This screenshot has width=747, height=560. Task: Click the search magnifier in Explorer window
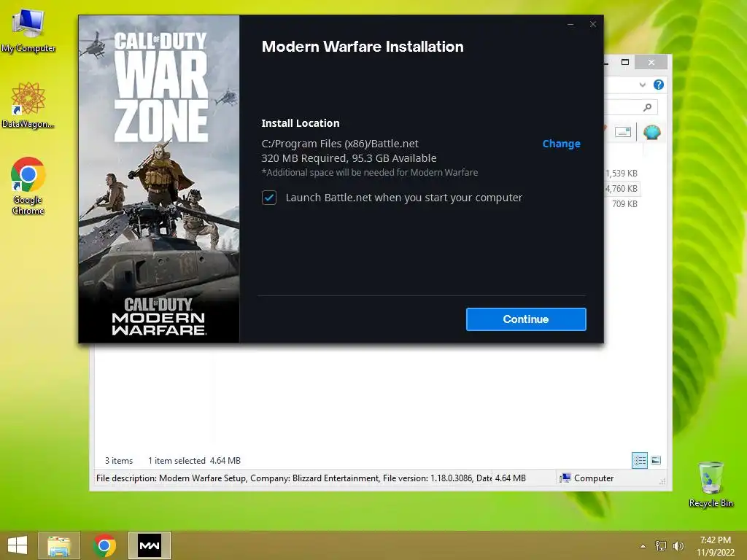(x=647, y=107)
